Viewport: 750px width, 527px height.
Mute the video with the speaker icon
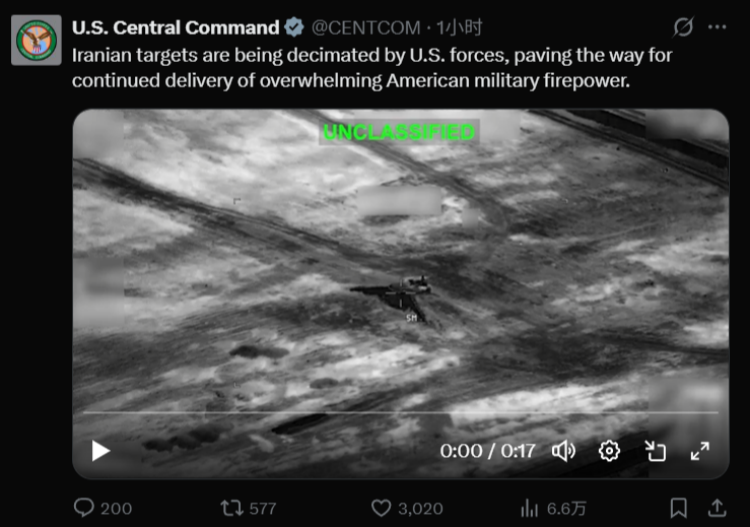(564, 451)
